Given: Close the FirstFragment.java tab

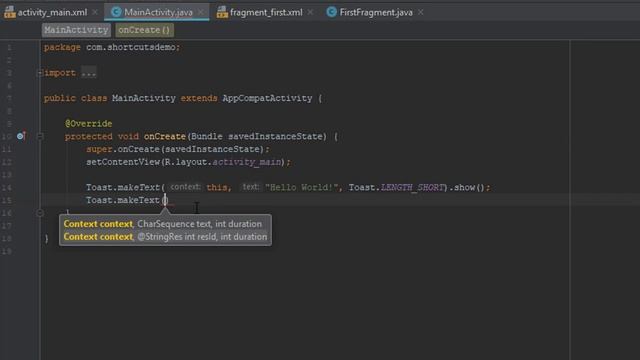Looking at the screenshot, I should (420, 13).
